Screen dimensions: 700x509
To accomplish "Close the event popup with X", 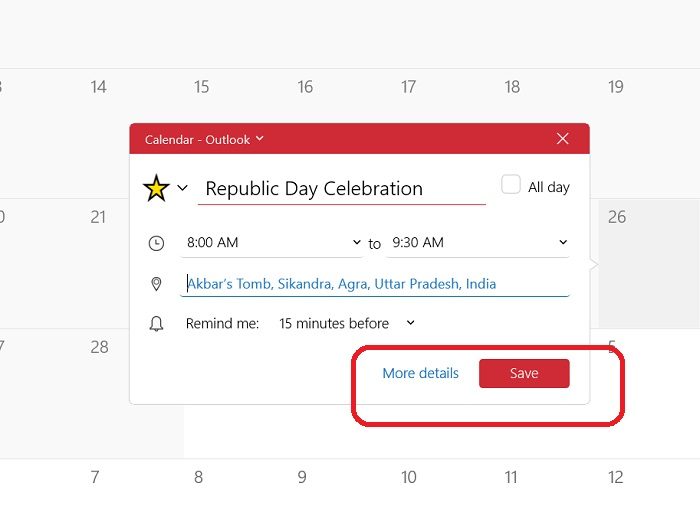I will (563, 139).
